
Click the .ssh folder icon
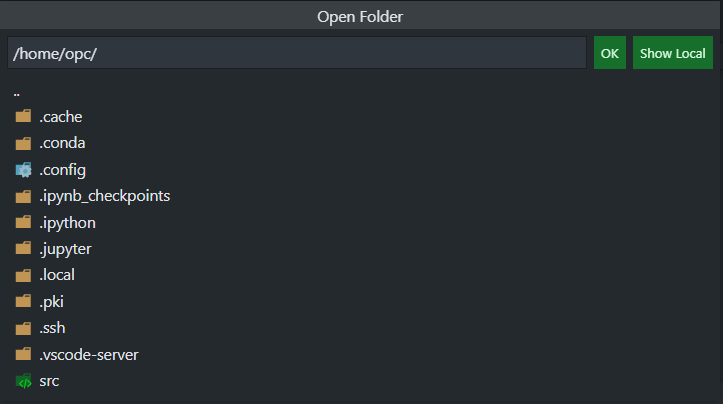click(x=23, y=328)
